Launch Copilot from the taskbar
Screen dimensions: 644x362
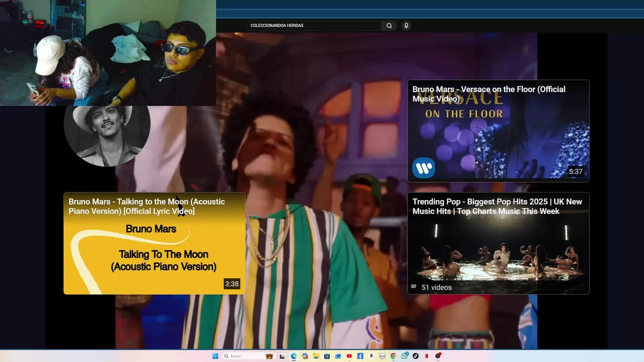(x=305, y=356)
